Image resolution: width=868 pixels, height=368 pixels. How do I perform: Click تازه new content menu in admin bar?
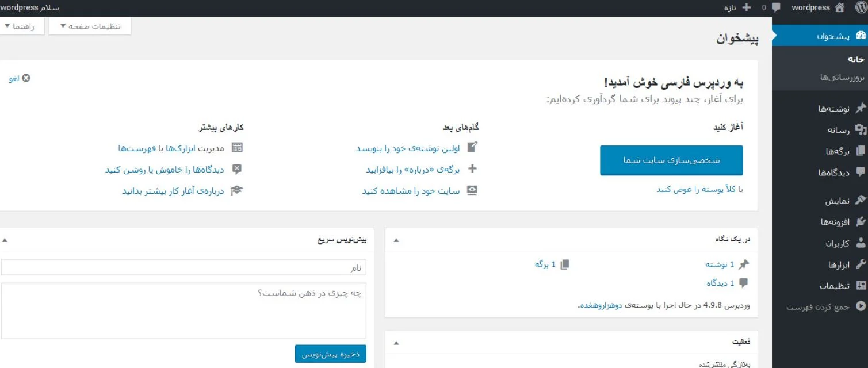pyautogui.click(x=731, y=8)
